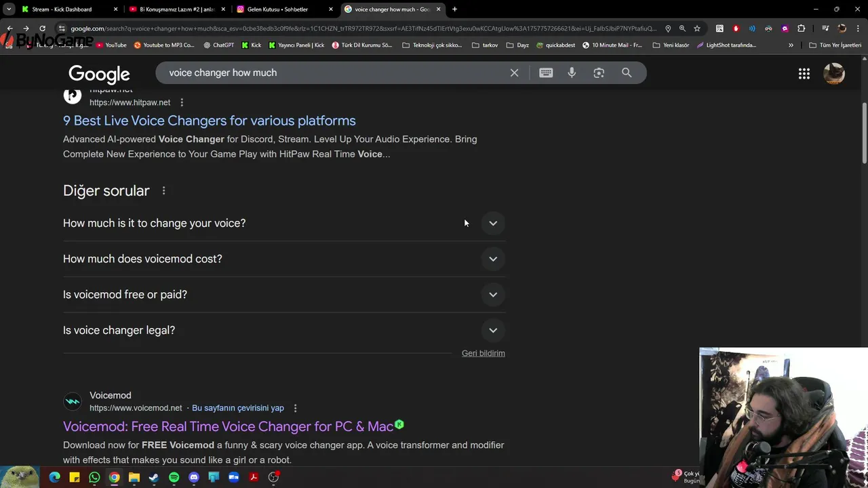Open 10 Minute Mail bookmark

[612, 45]
